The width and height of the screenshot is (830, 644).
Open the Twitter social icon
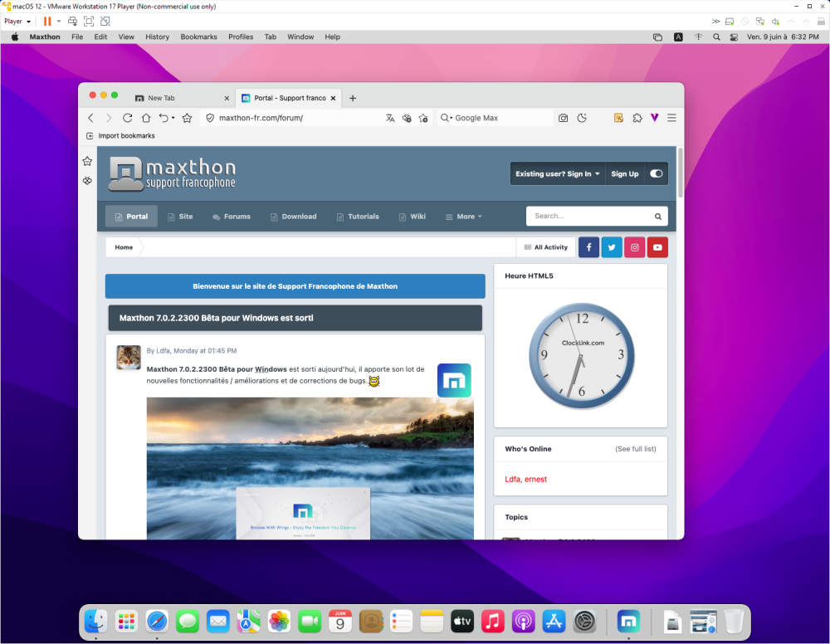pyautogui.click(x=612, y=247)
